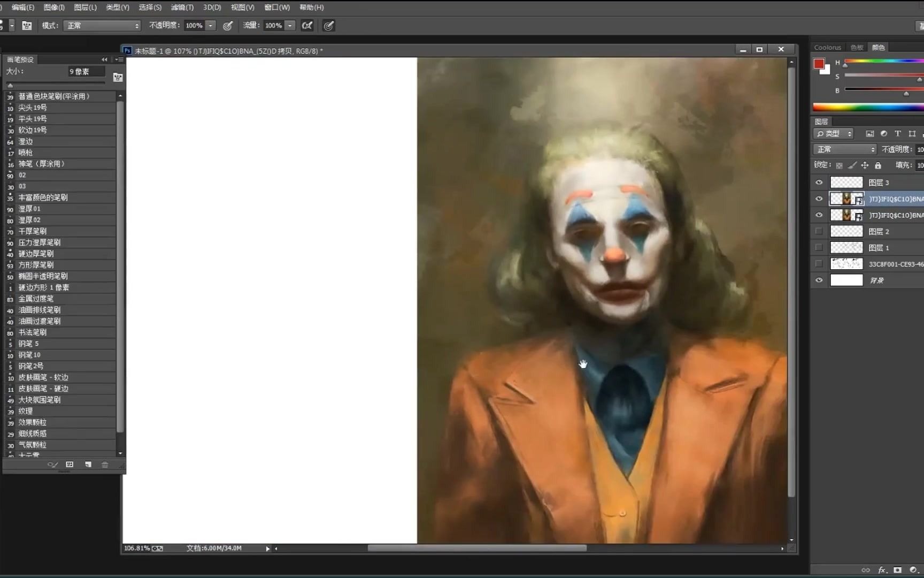Show layer 图层 2
The image size is (924, 578).
[x=819, y=231]
